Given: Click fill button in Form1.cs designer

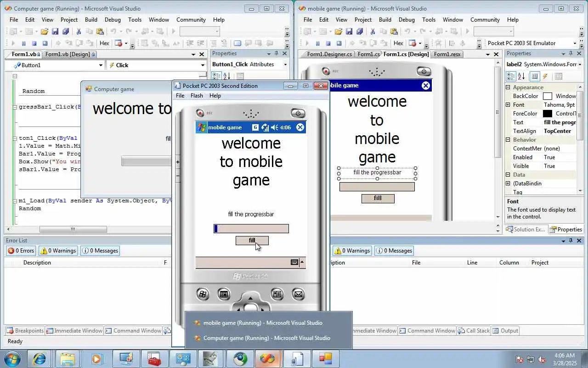Looking at the screenshot, I should click(378, 198).
